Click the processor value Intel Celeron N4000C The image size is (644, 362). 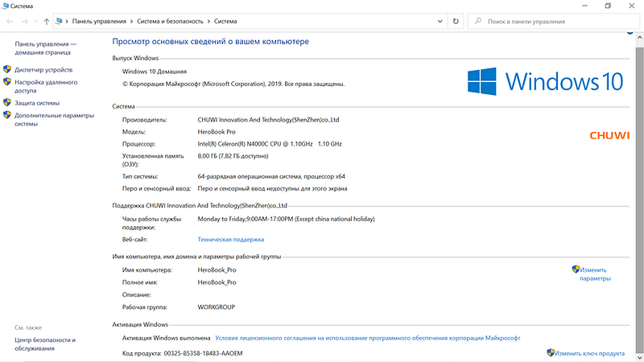270,144
